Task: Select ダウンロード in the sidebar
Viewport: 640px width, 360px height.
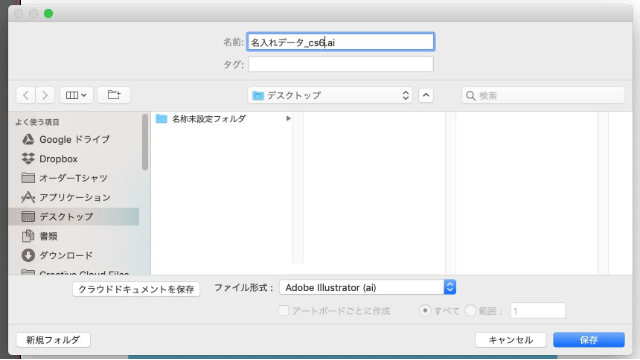Action: pos(57,256)
